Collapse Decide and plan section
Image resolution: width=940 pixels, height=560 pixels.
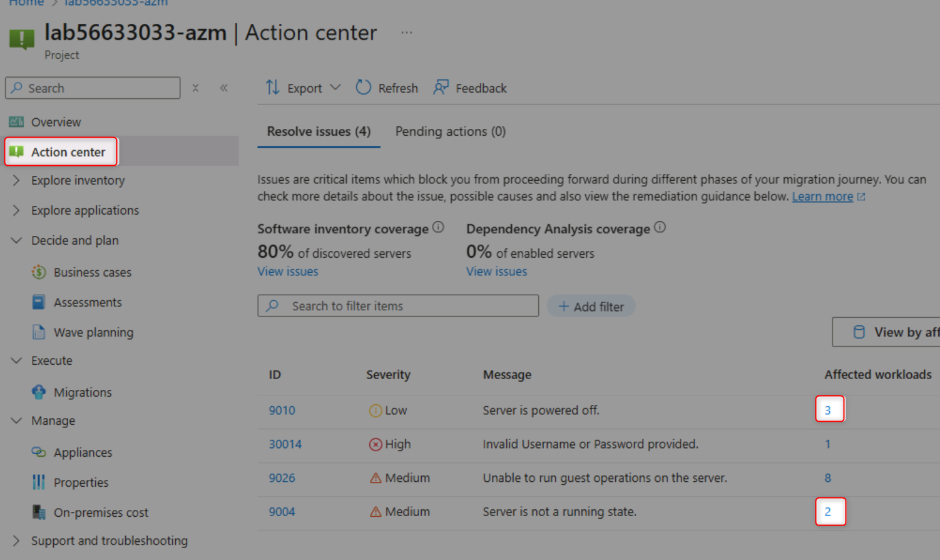[x=16, y=240]
